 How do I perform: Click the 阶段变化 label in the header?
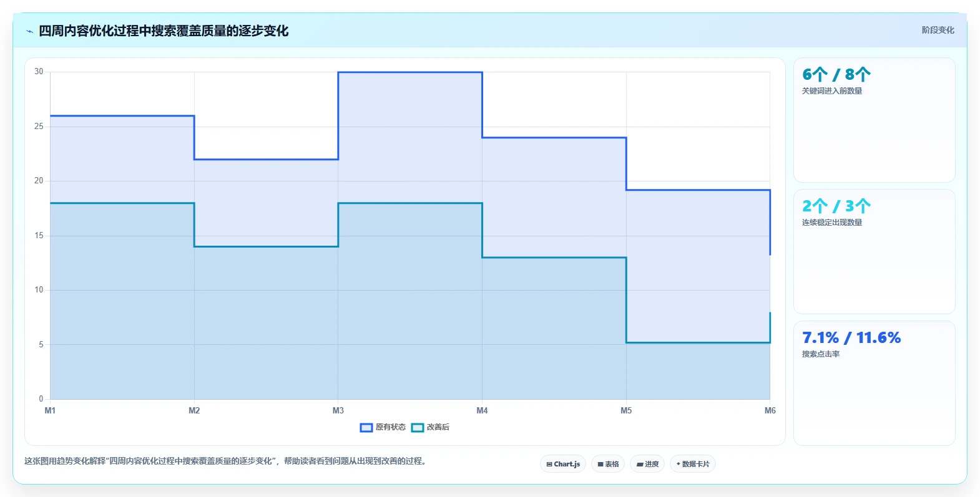pyautogui.click(x=938, y=30)
